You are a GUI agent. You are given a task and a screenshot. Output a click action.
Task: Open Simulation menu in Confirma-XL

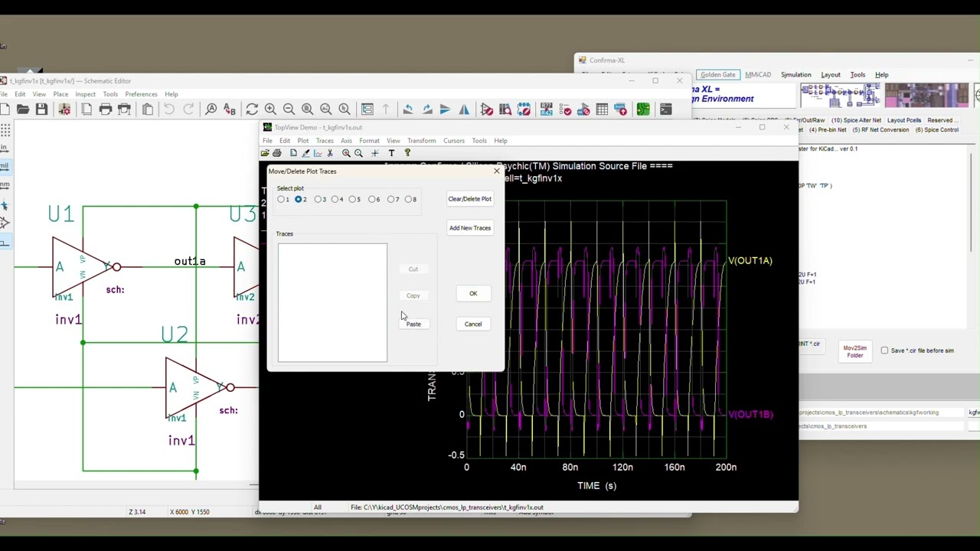pyautogui.click(x=795, y=75)
